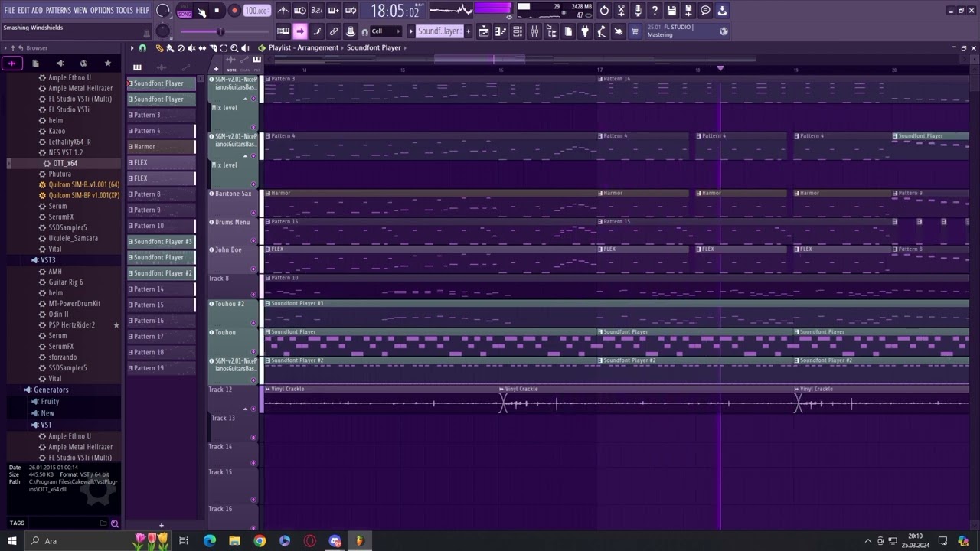Open the browser Files tab icon
Viewport: 980px width, 551px height.
35,64
